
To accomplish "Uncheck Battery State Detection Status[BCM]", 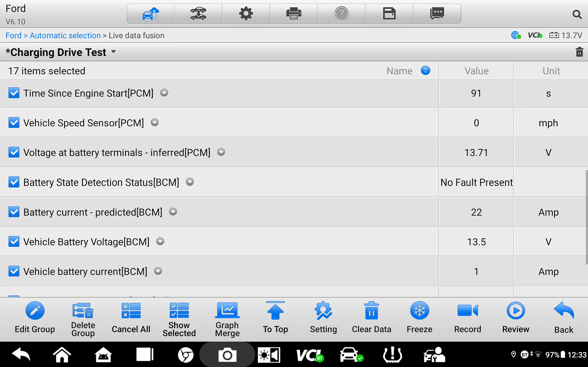I will coord(14,182).
